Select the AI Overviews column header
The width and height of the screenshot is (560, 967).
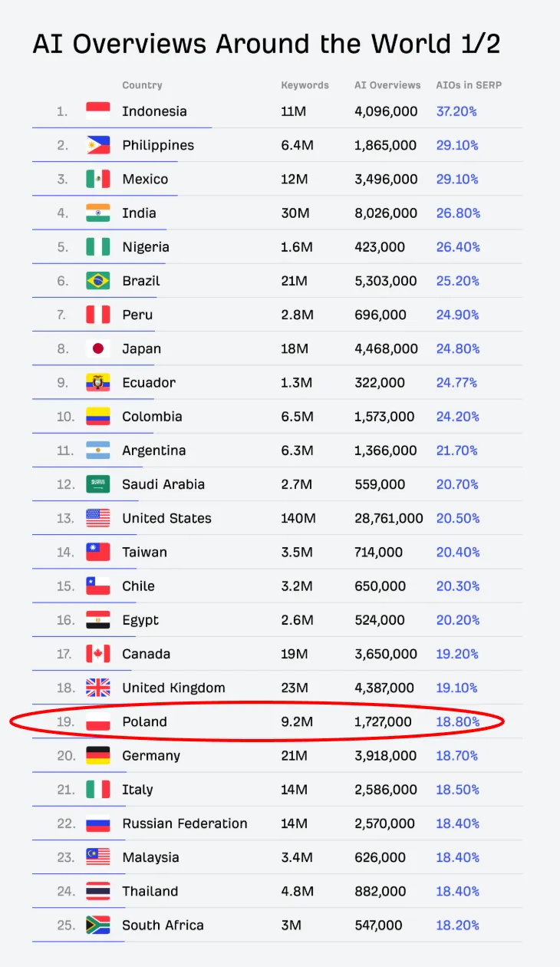[x=387, y=85]
